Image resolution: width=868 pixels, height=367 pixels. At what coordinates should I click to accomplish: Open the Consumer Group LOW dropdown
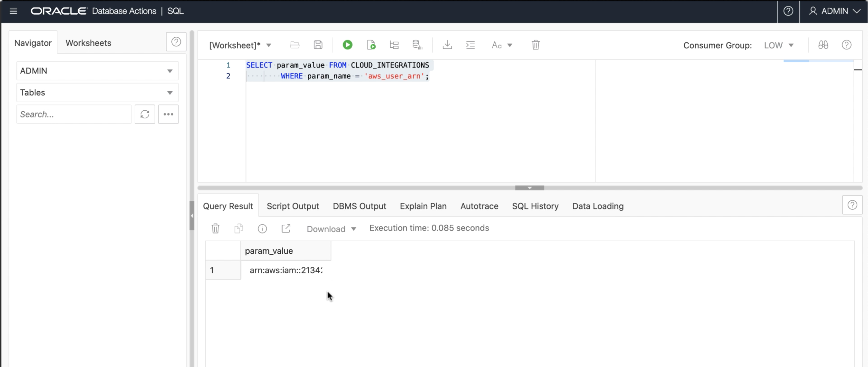pyautogui.click(x=778, y=45)
